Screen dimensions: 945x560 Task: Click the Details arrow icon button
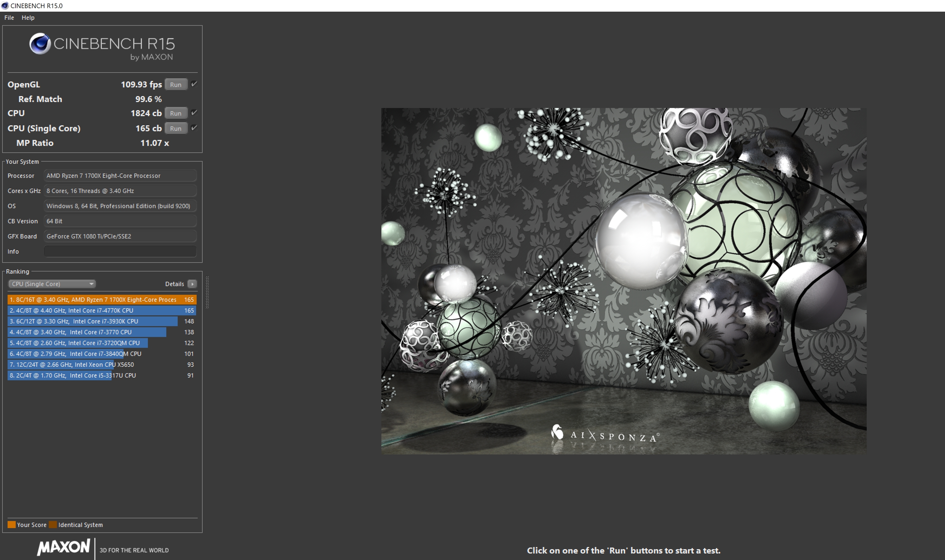click(192, 284)
